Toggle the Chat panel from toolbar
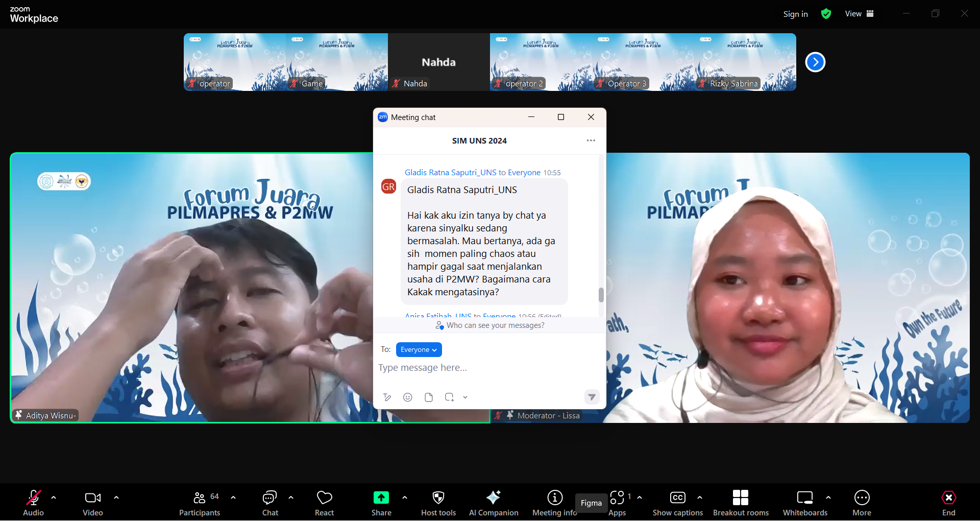 [x=270, y=503]
